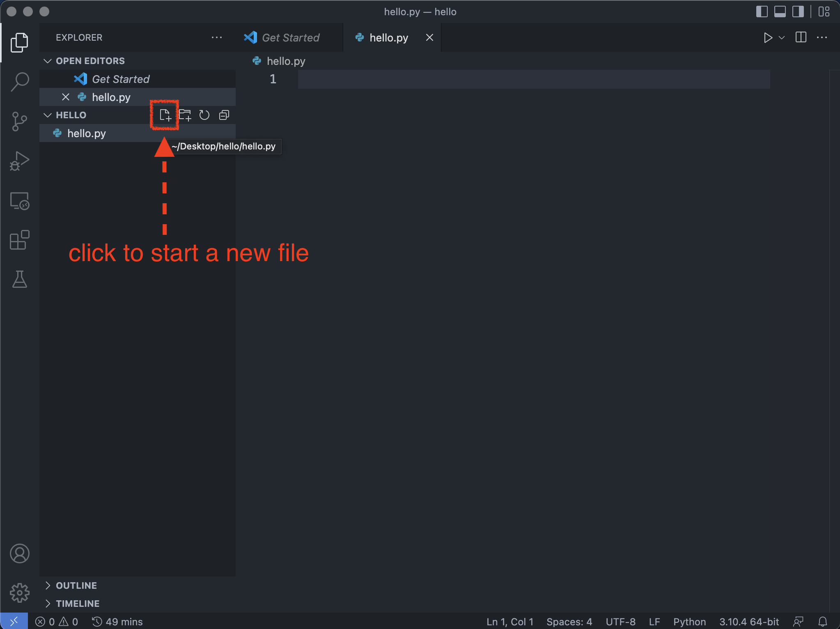The width and height of the screenshot is (840, 629).
Task: Select the Get Started tab
Action: point(291,37)
